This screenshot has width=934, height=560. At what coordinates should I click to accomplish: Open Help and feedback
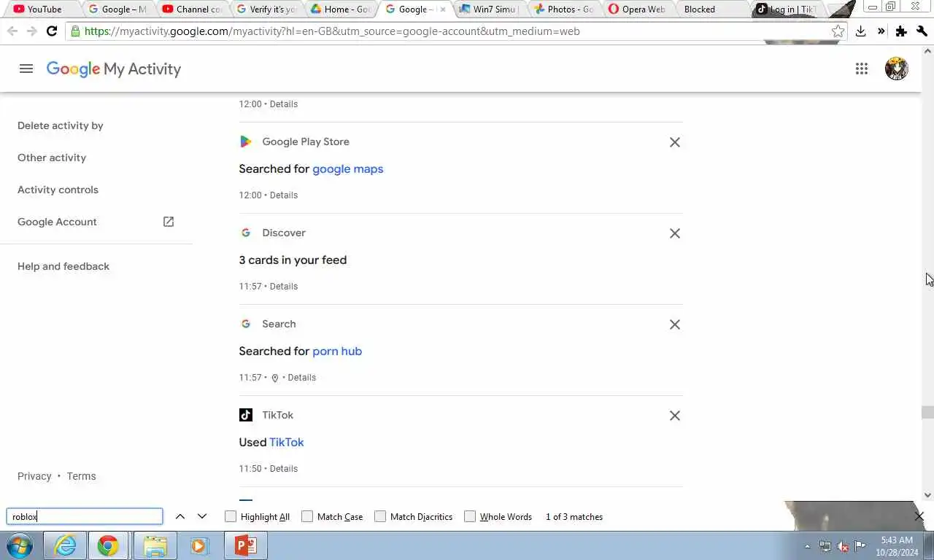(63, 266)
